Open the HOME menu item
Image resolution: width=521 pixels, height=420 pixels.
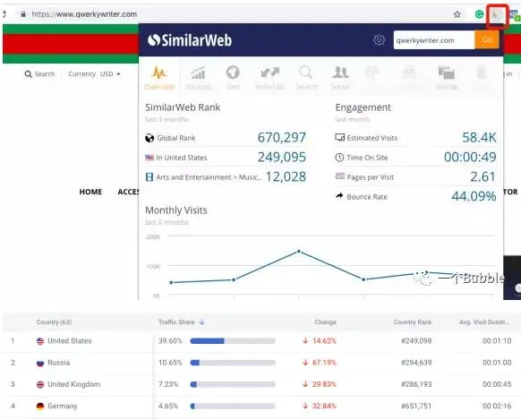pos(90,192)
